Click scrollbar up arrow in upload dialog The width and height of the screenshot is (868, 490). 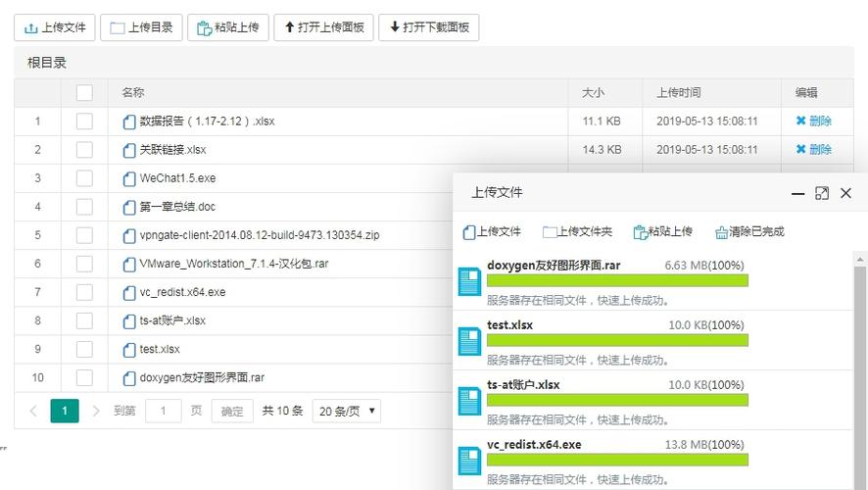(860, 259)
